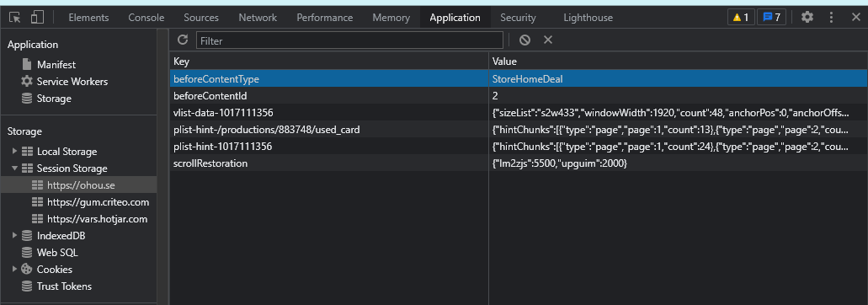Select https://vars.hotjar.com session storage
Screen dimensions: 868x305
pos(97,219)
